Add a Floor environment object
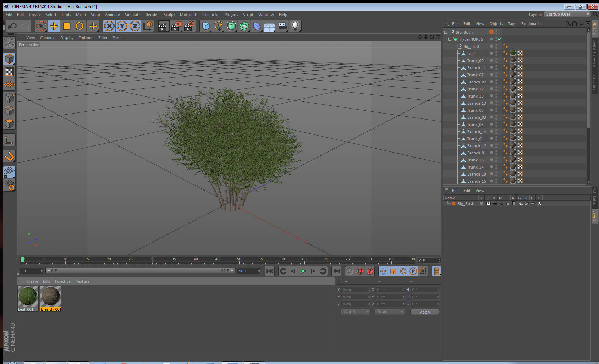This screenshot has width=599, height=364. 270,26
